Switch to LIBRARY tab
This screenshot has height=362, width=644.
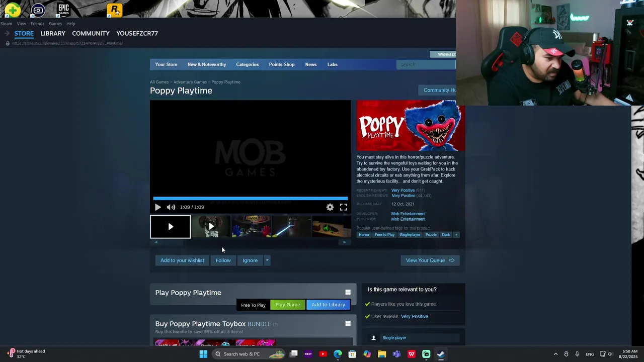[x=53, y=33]
